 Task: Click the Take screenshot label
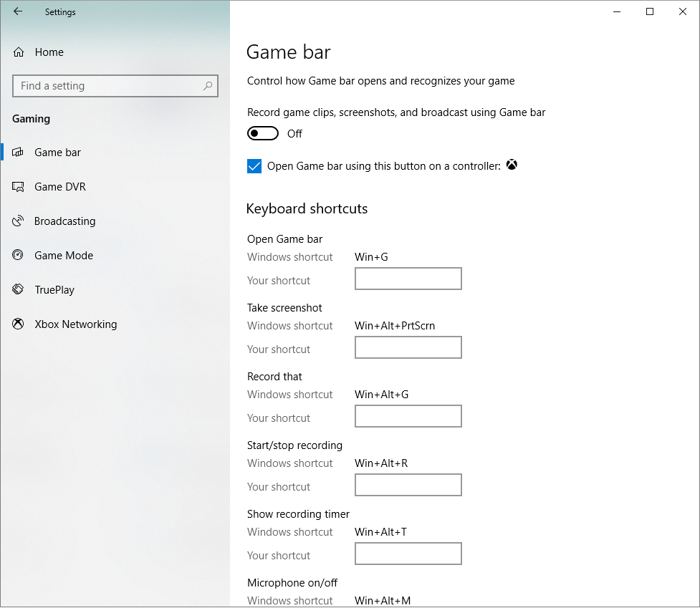284,308
